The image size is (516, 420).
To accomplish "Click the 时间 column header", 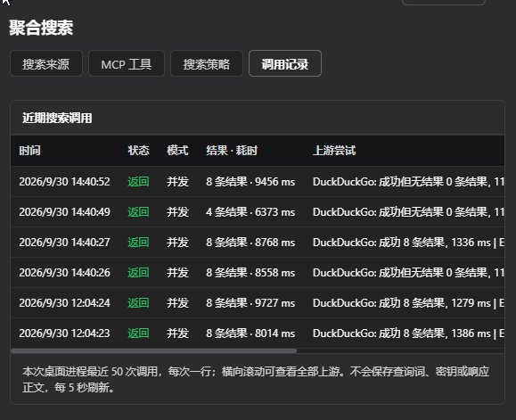I will pos(30,151).
